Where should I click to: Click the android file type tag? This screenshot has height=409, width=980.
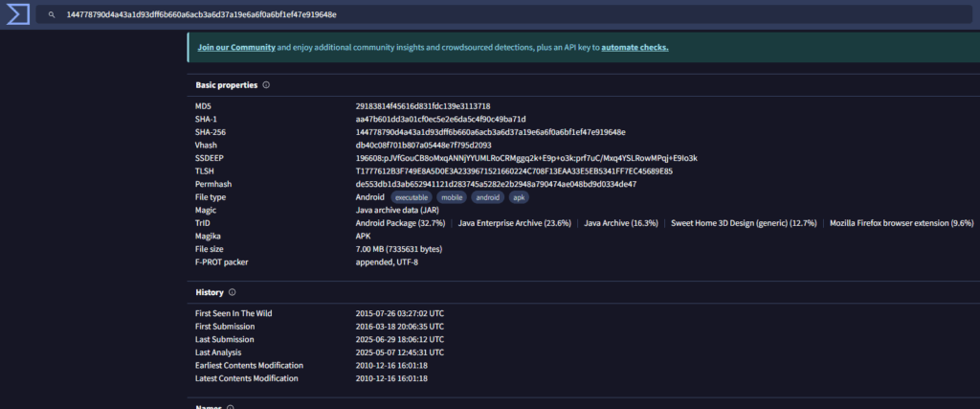[488, 197]
